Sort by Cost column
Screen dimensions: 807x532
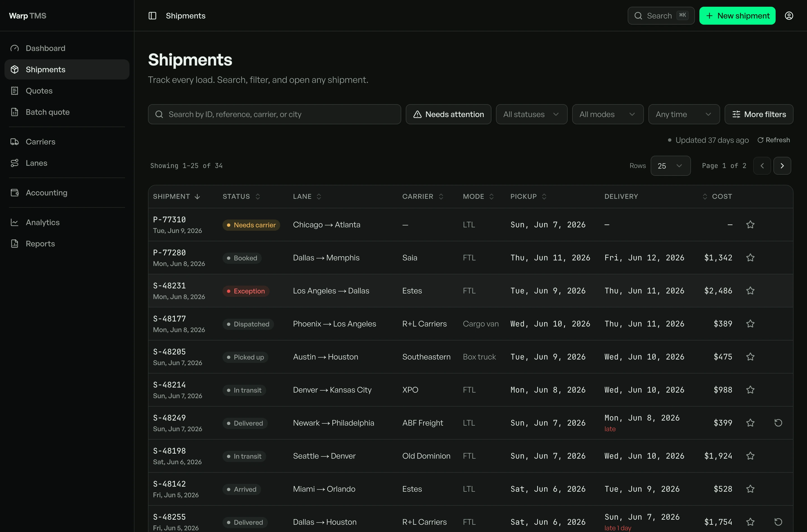pos(717,197)
